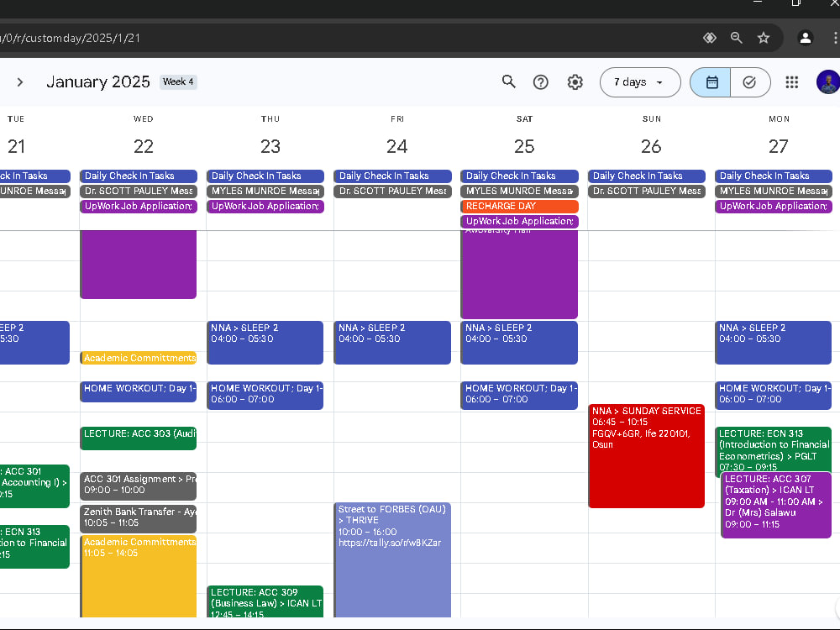Open Zenith Bank Transfer event
840x630 pixels.
click(x=139, y=517)
